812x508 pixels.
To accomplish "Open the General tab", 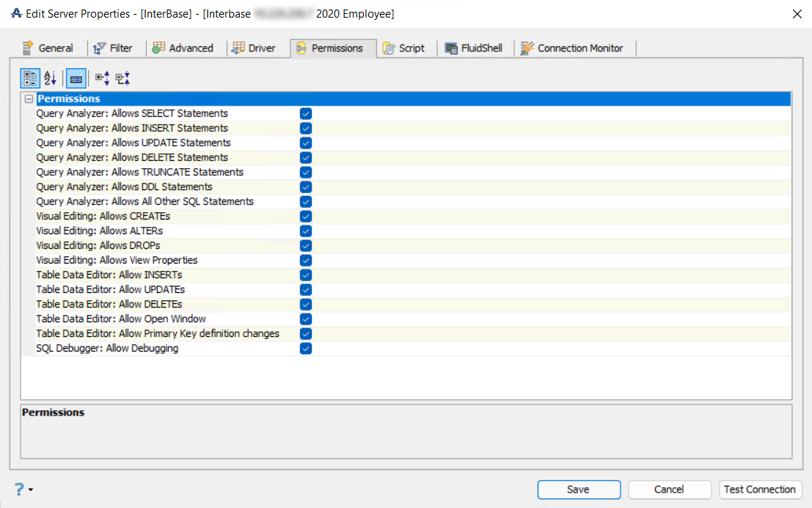I will pos(48,48).
